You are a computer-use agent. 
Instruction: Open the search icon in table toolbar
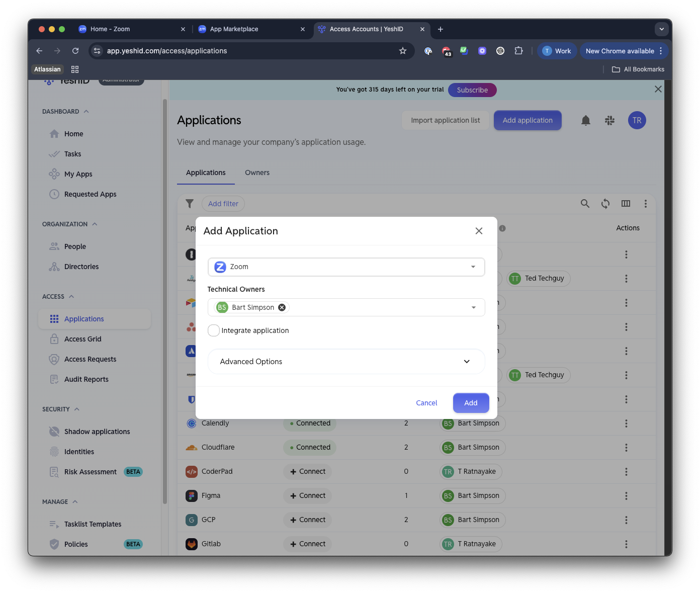point(585,204)
